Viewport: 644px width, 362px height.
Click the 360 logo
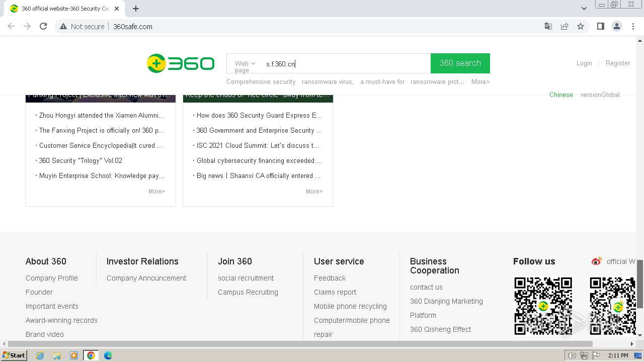(x=181, y=63)
